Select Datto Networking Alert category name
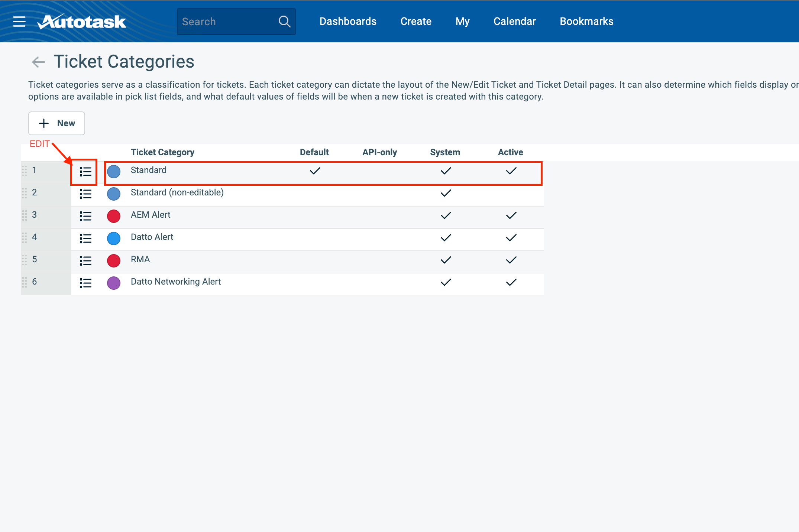Viewport: 799px width, 532px height. [176, 282]
